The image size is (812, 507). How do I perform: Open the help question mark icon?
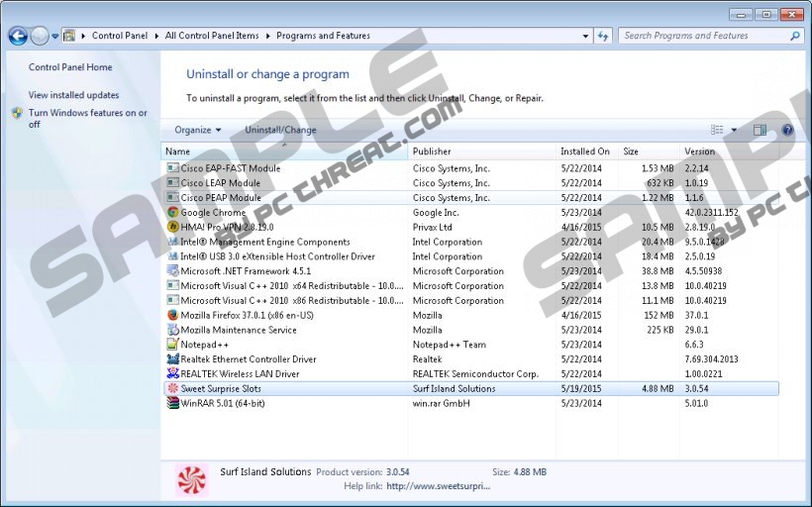pyautogui.click(x=787, y=130)
